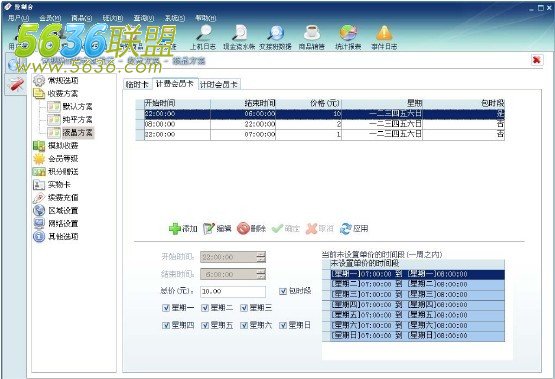Open the 会员 menu

(x=50, y=18)
